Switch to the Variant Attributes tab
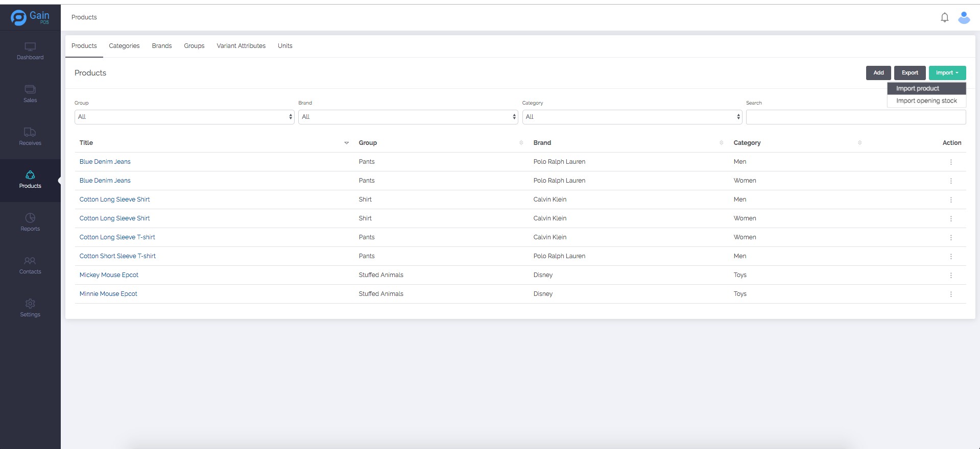Viewport: 980px width, 449px height. (x=241, y=46)
